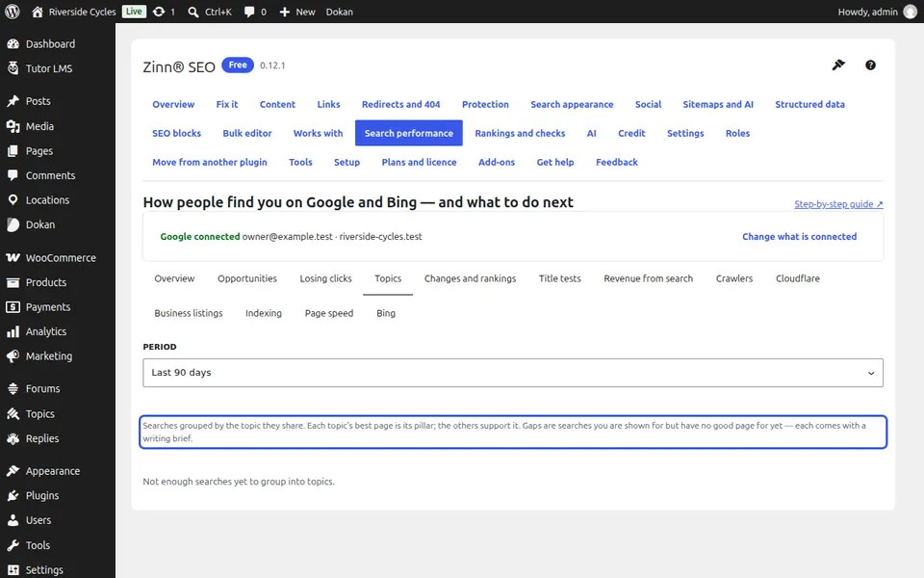Click the WordPress logo icon
Image resolution: width=924 pixels, height=578 pixels.
click(13, 12)
